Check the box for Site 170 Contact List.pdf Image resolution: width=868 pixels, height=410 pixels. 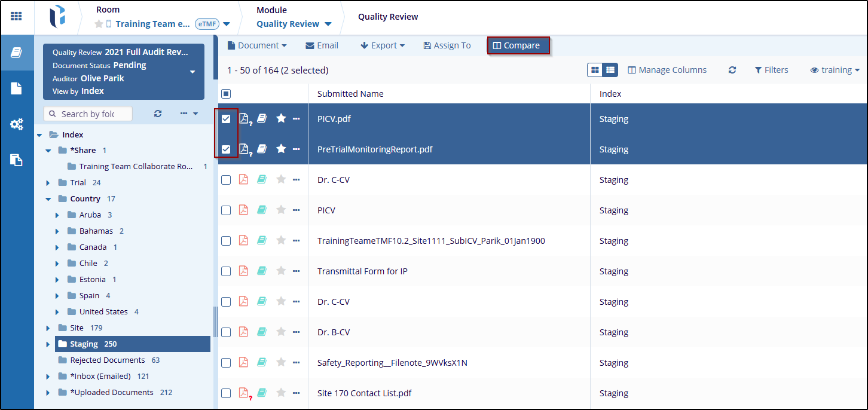(x=226, y=393)
